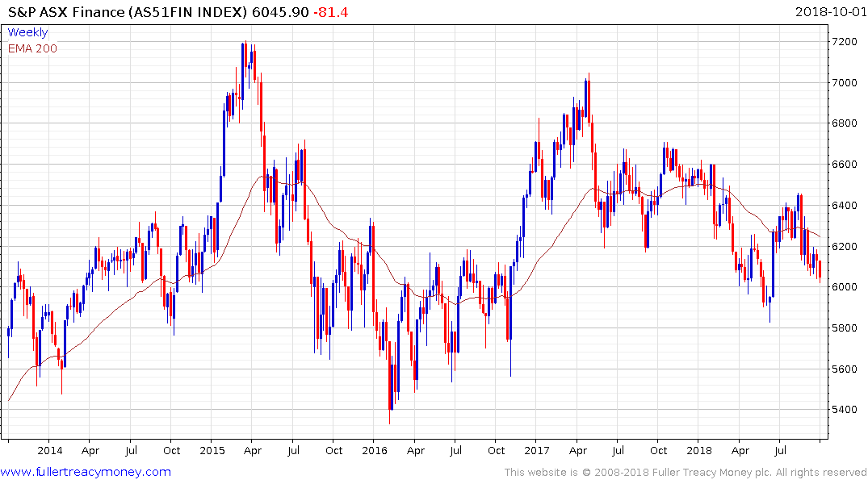Click the last candle at the chart's right edge
The width and height of the screenshot is (868, 484).
[820, 270]
